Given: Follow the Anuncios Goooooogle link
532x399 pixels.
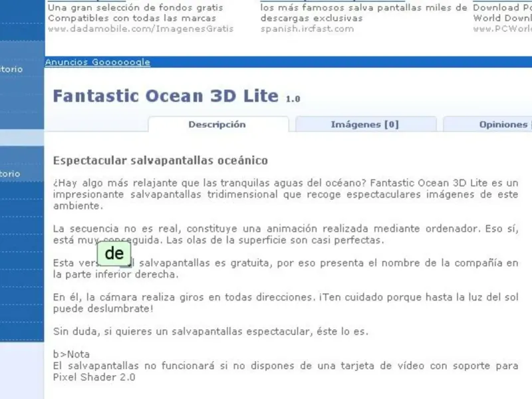Looking at the screenshot, I should (x=97, y=62).
